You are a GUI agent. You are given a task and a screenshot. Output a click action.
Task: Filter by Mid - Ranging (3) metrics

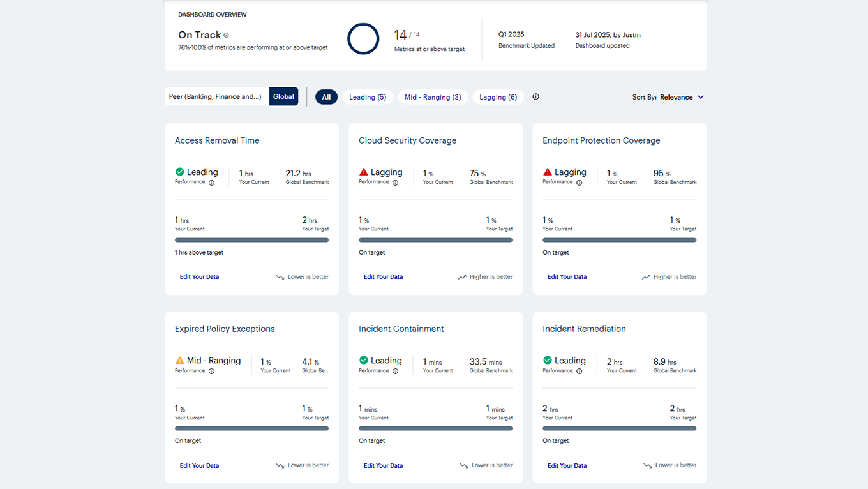[x=433, y=97]
